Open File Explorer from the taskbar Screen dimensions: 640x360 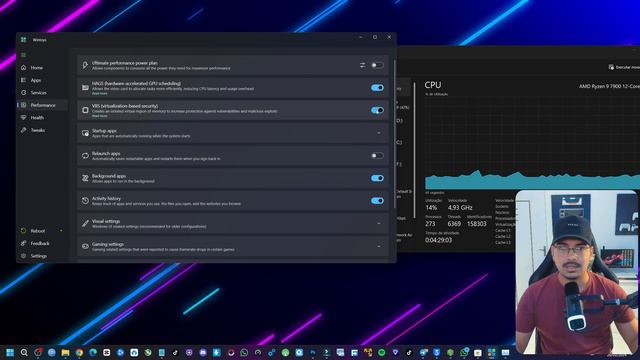[65, 352]
